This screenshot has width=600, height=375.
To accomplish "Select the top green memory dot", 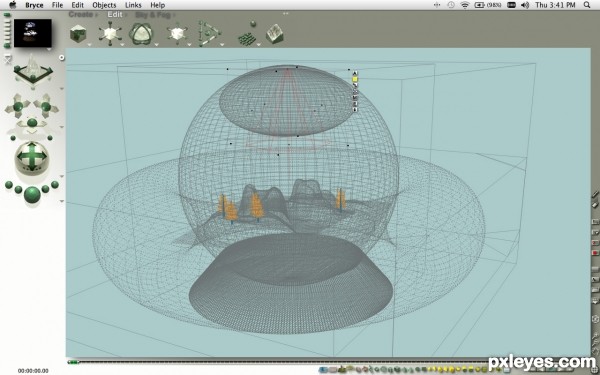I will (7, 15).
